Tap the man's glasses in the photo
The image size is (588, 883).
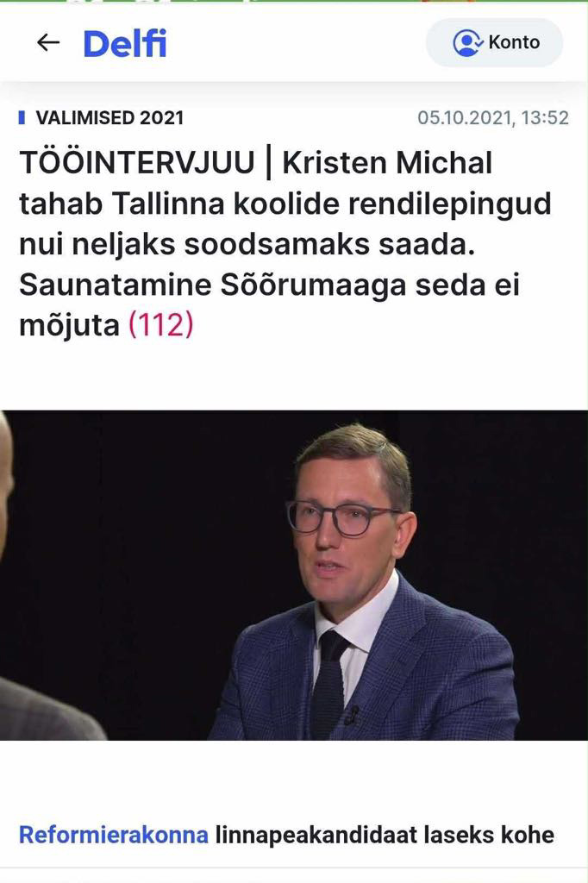tap(341, 518)
